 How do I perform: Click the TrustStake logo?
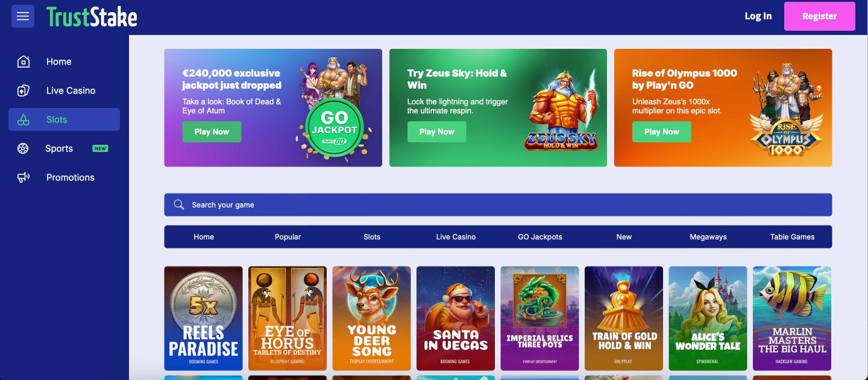point(92,17)
